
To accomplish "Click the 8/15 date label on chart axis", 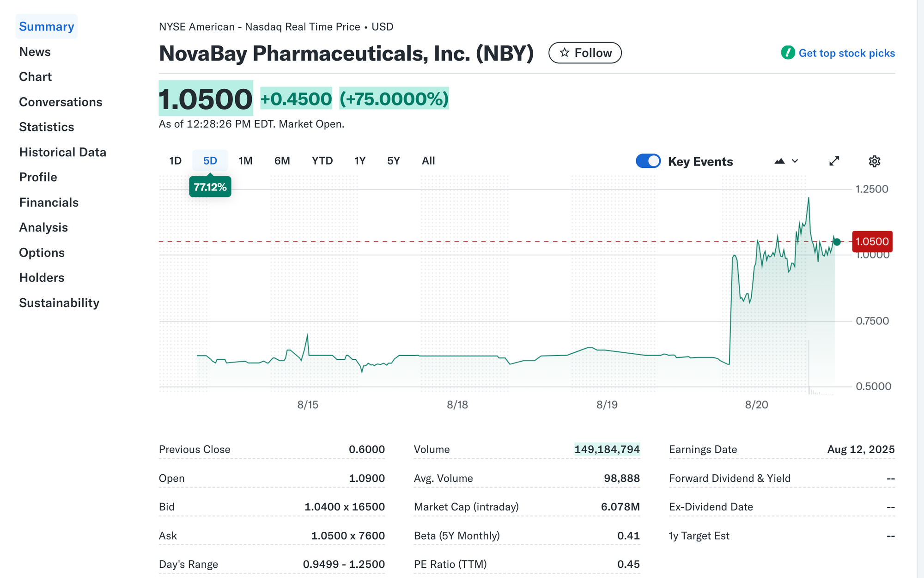I will pyautogui.click(x=308, y=405).
